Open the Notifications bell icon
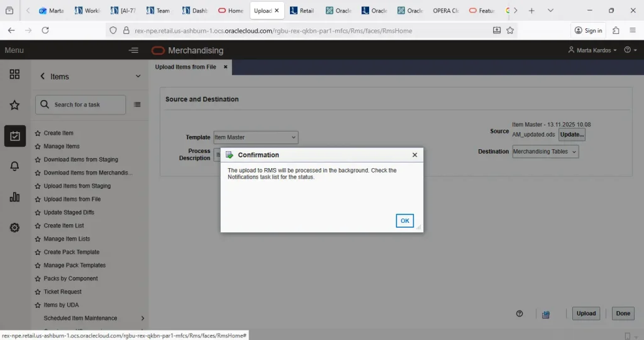This screenshot has height=340, width=644. point(14,166)
